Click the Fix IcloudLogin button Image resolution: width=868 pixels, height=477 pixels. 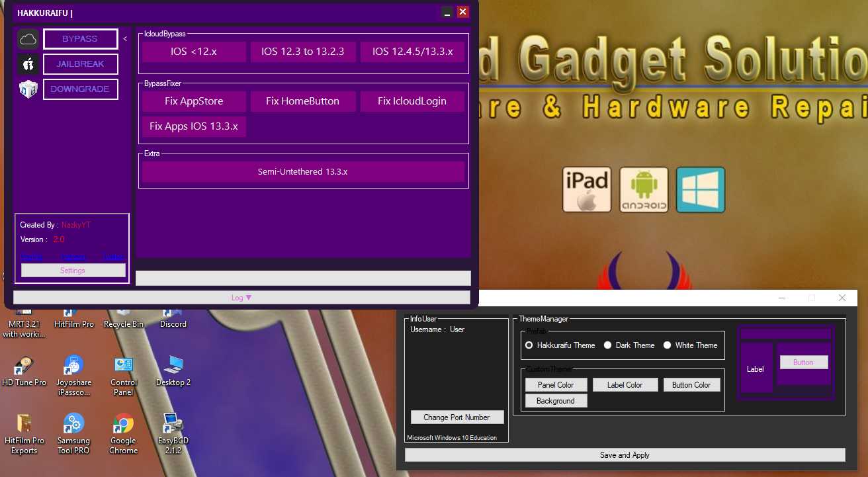413,101
